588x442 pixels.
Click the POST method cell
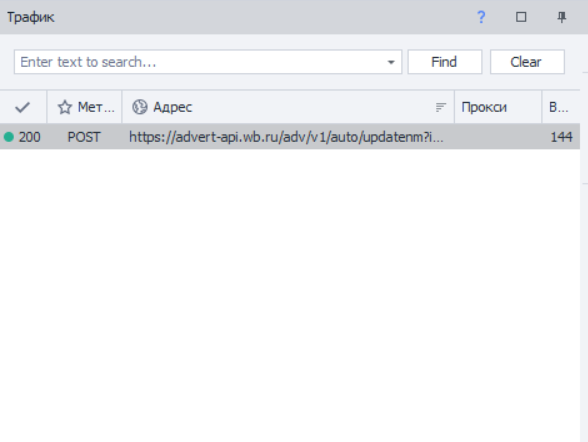pos(84,137)
